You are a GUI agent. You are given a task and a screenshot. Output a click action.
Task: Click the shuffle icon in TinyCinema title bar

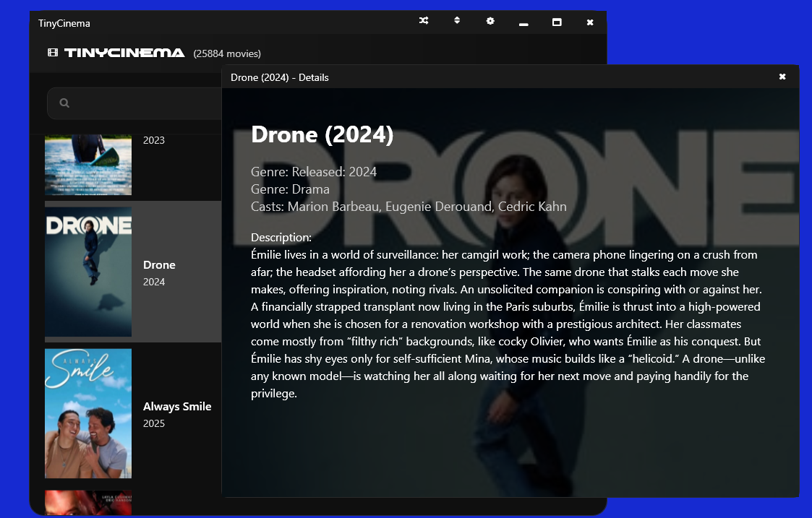click(424, 21)
